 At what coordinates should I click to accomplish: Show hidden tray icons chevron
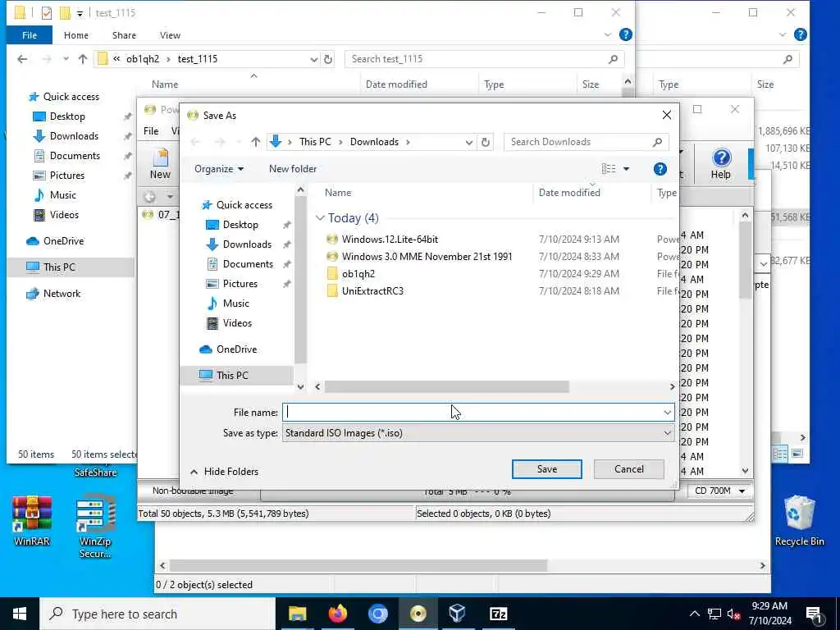click(694, 614)
